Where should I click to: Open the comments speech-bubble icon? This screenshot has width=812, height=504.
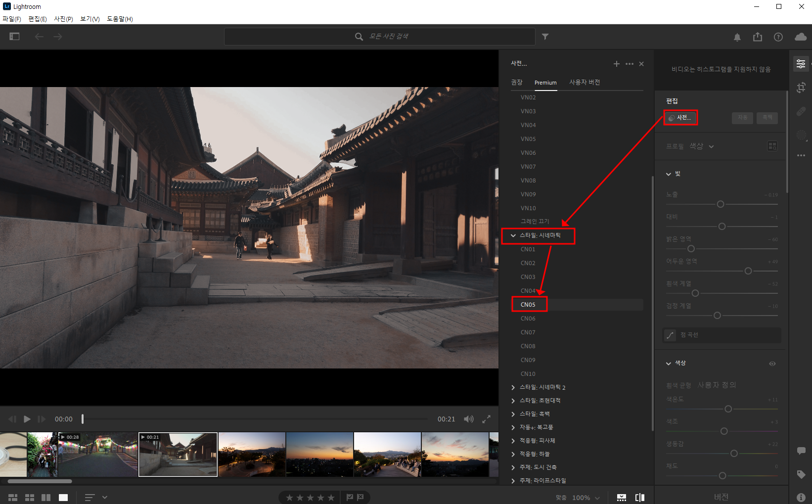click(x=801, y=451)
